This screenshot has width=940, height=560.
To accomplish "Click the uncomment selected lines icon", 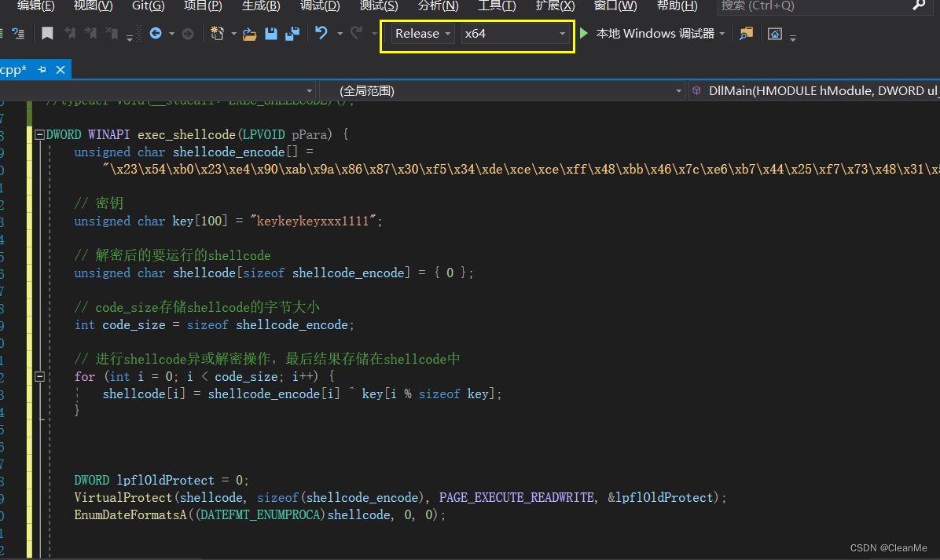I will pyautogui.click(x=18, y=34).
